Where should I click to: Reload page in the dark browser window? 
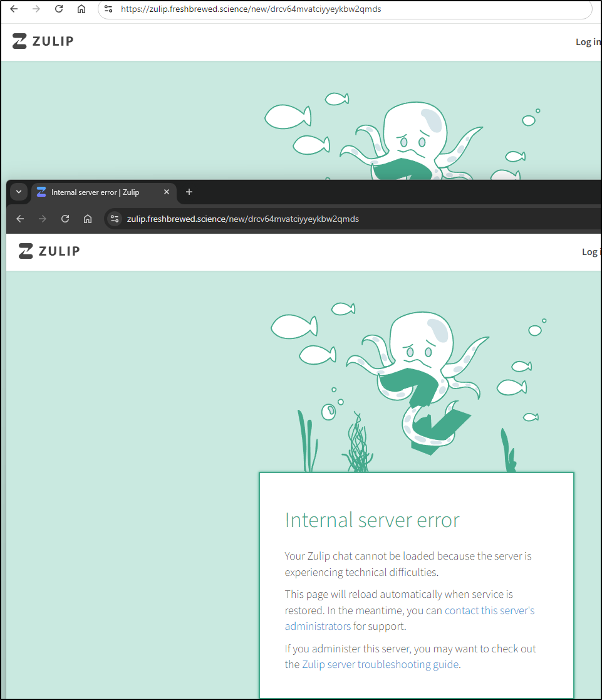point(65,219)
